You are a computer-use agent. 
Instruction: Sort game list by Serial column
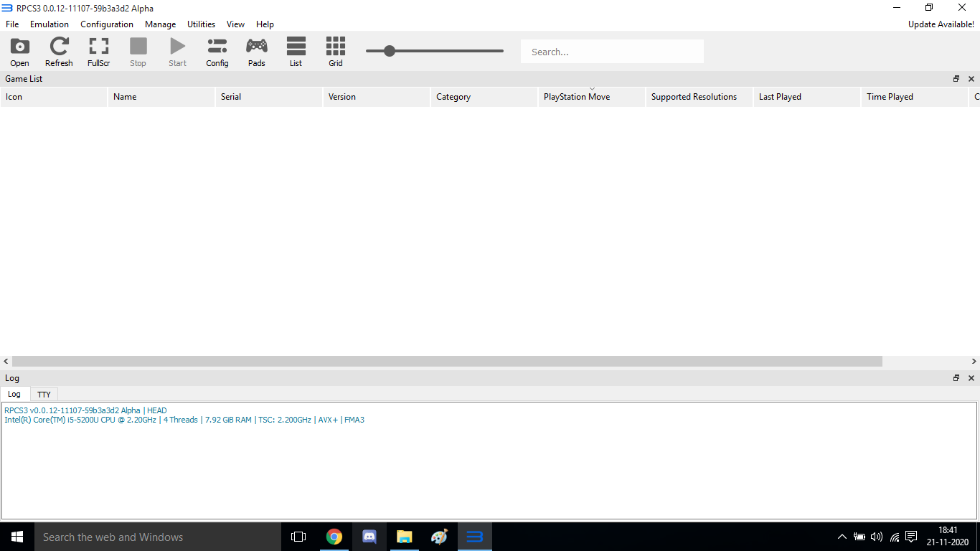tap(269, 97)
